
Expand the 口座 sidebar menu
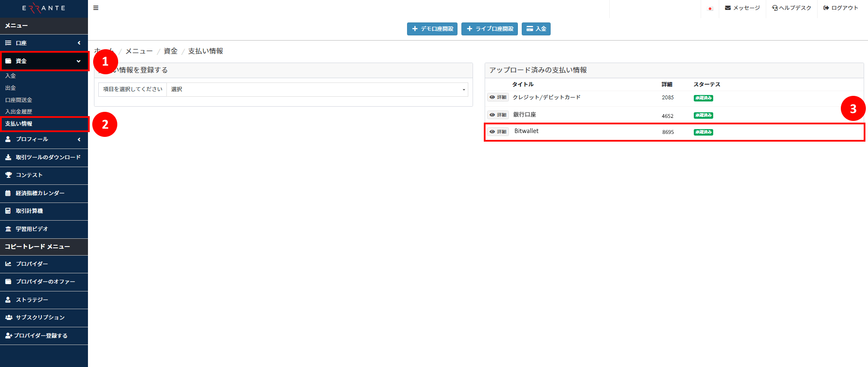[44, 43]
